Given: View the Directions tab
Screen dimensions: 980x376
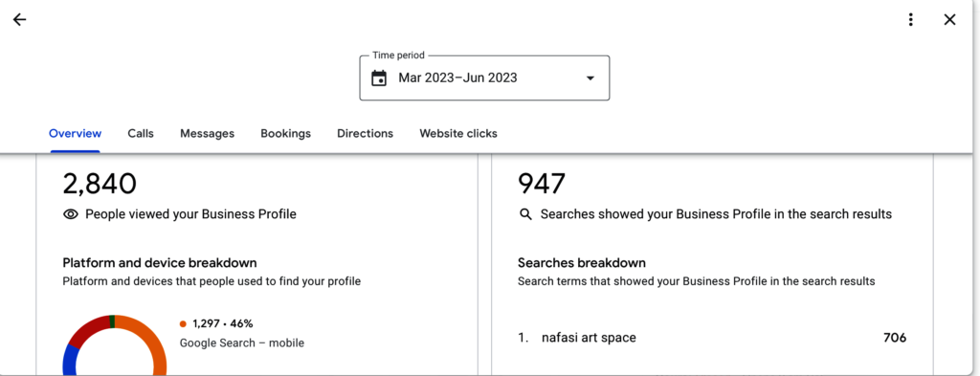Looking at the screenshot, I should tap(365, 133).
